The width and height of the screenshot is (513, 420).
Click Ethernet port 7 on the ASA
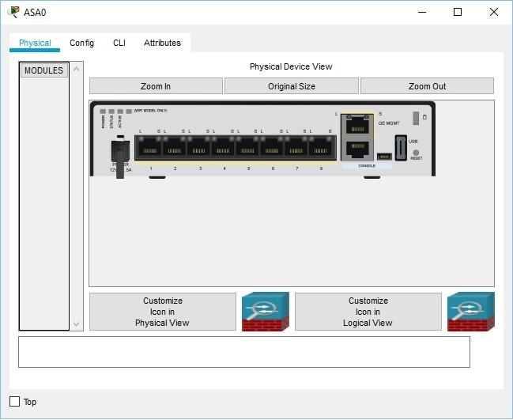pos(296,148)
